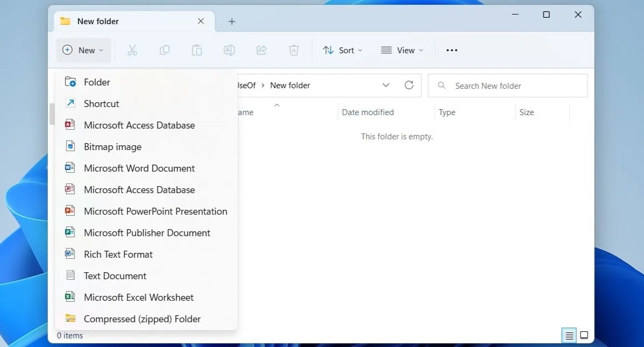Enable large thumbnails view at bottom right
This screenshot has width=644, height=347.
tap(584, 335)
